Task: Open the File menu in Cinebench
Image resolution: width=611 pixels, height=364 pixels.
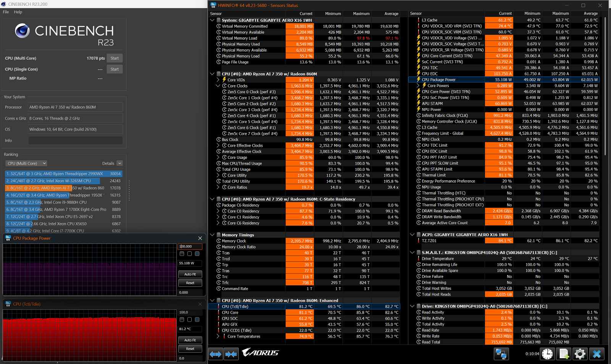Action: point(6,12)
